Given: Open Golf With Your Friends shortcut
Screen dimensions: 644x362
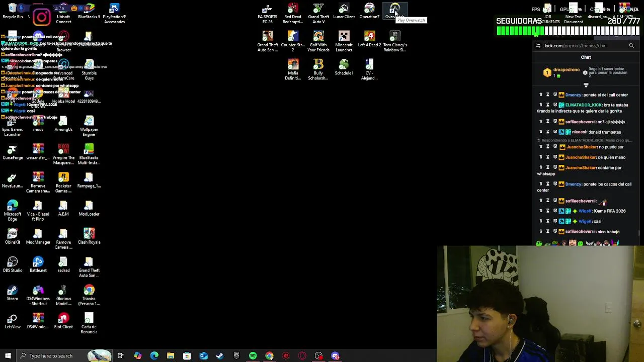Looking at the screenshot, I should pyautogui.click(x=318, y=41).
